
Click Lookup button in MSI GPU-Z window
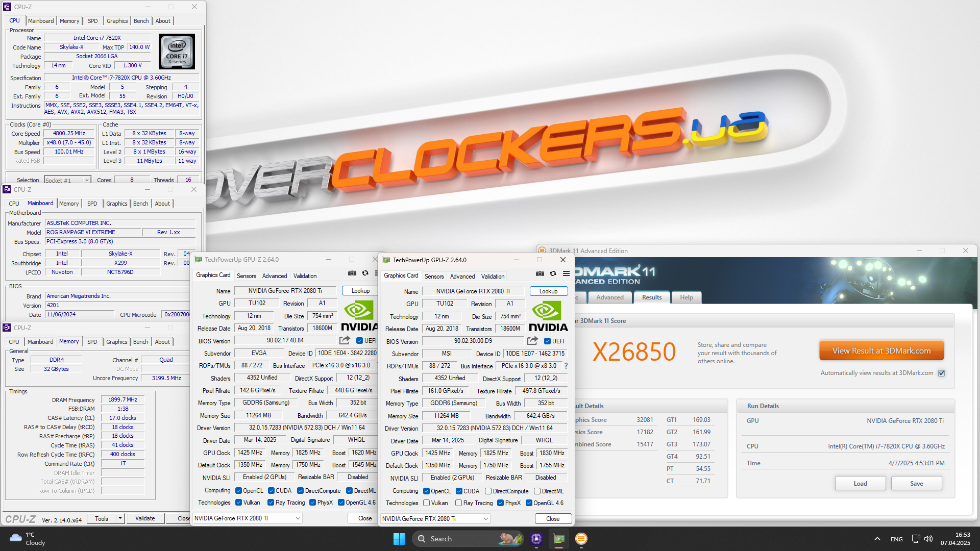click(549, 291)
